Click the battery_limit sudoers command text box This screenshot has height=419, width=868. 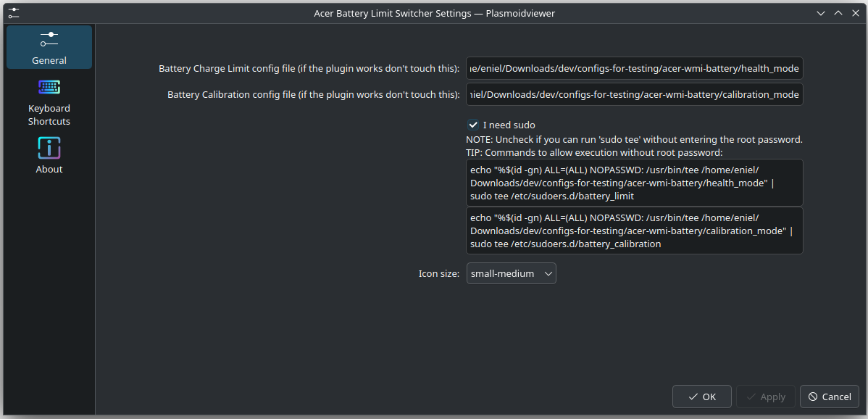(x=635, y=183)
